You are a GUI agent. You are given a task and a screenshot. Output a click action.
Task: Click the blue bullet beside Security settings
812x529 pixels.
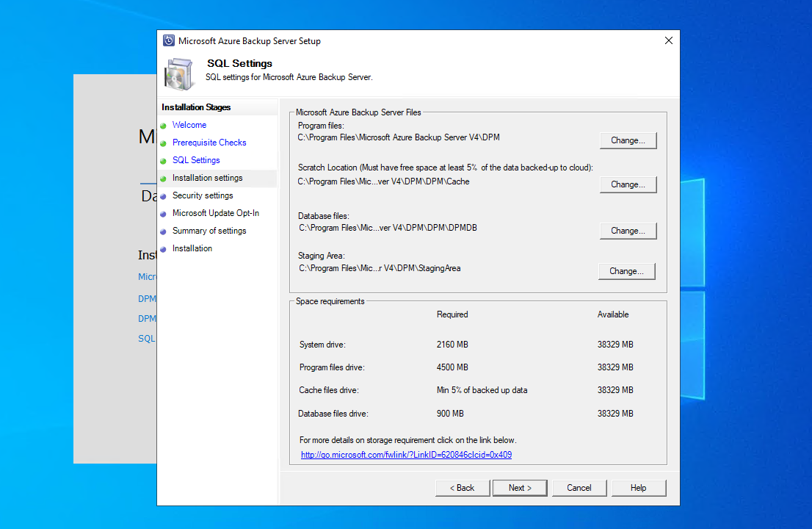pos(163,196)
